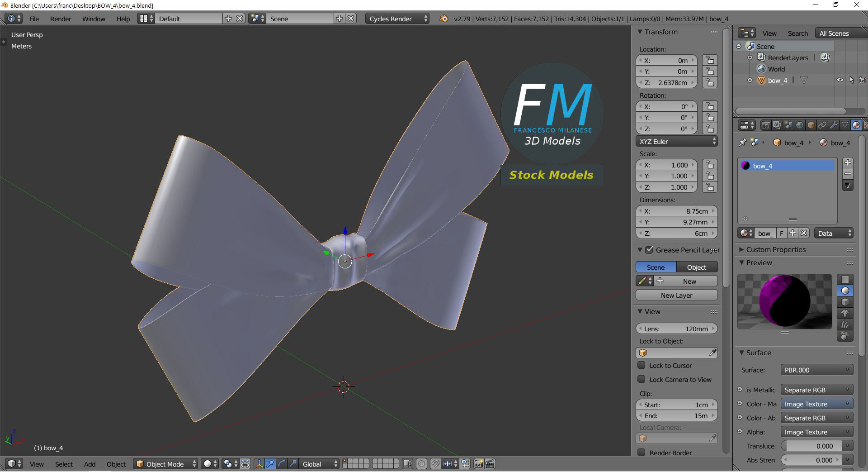Click the World globe icon in outliner

[x=762, y=69]
